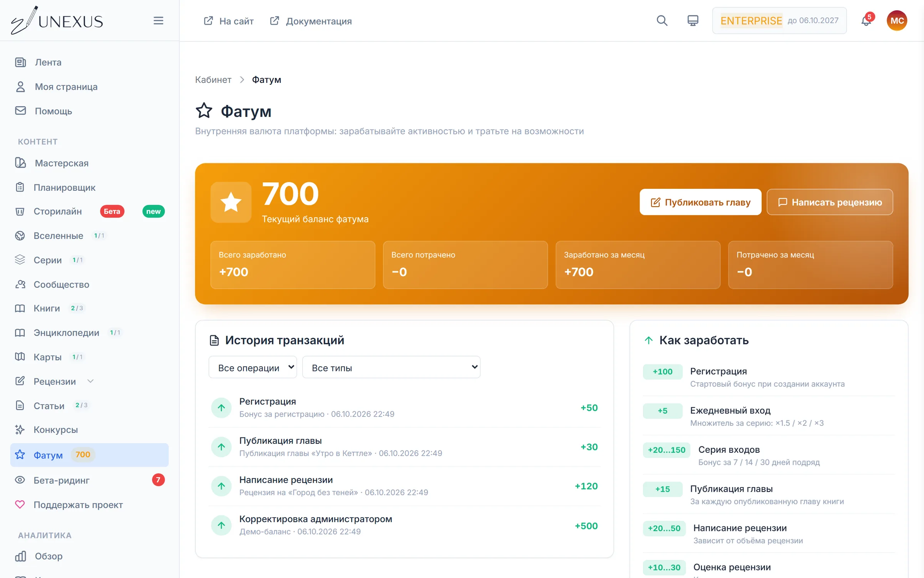This screenshot has height=578, width=924.
Task: Click the heart icon of Поддержать проект
Action: 20,504
